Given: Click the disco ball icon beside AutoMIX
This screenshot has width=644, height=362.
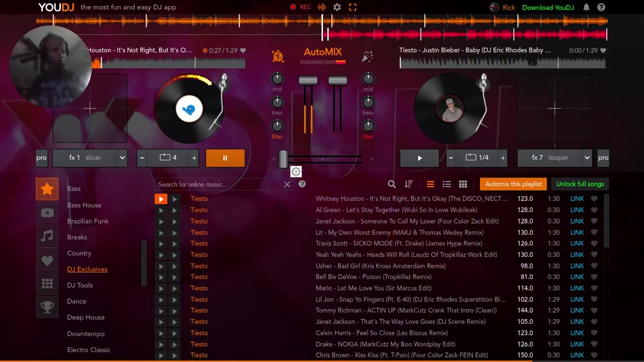Looking at the screenshot, I should click(278, 56).
